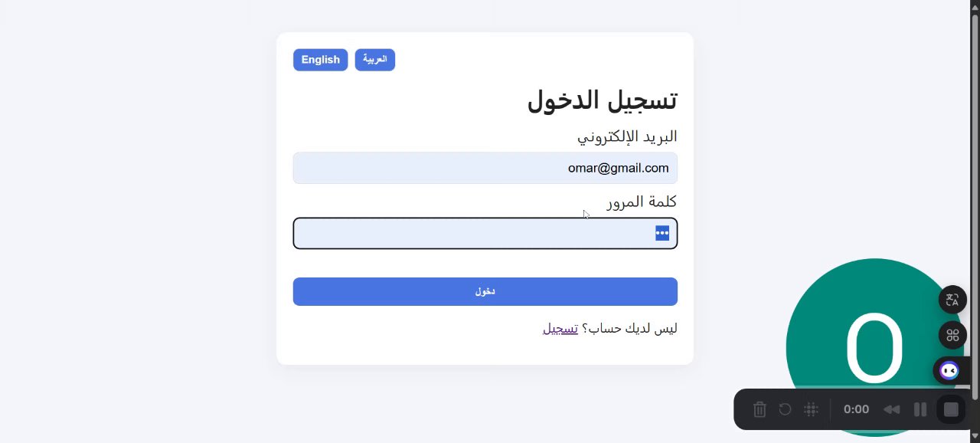Click the translate icon floating button
Image resolution: width=980 pixels, height=443 pixels.
click(x=952, y=300)
